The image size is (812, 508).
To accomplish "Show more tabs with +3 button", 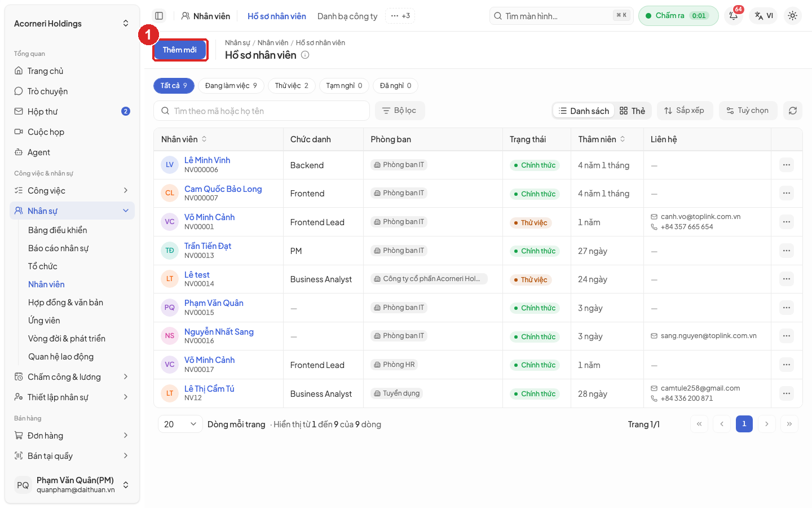I will point(400,16).
